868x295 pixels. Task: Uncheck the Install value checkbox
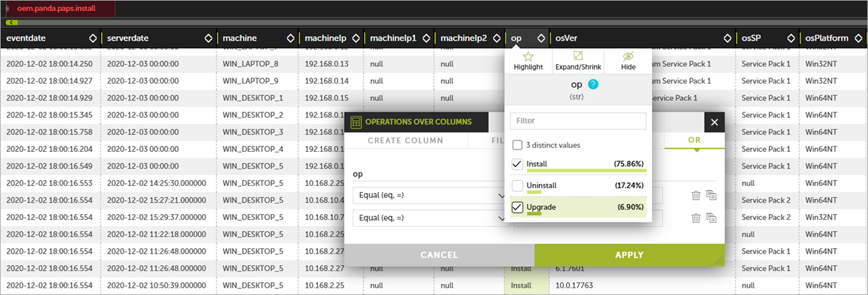point(517,164)
